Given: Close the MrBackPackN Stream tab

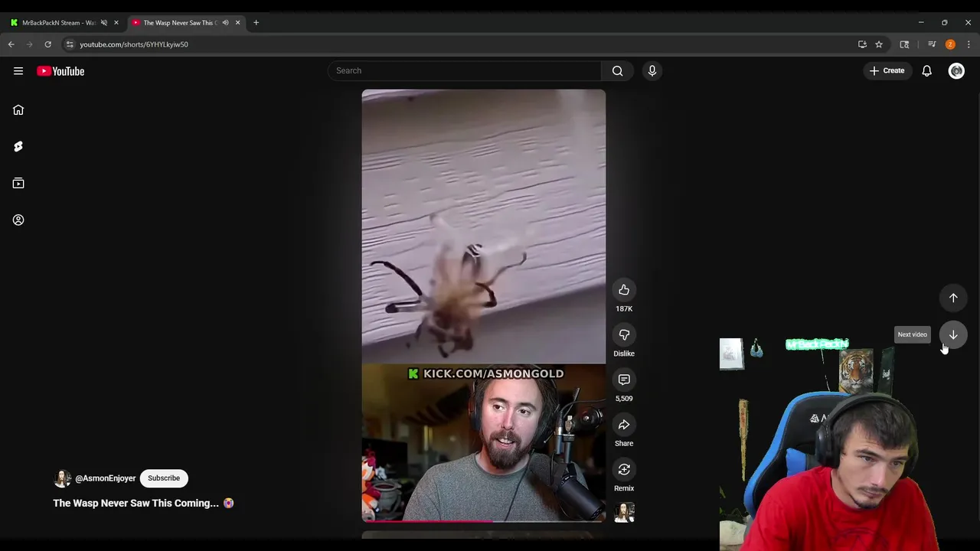Looking at the screenshot, I should [116, 23].
